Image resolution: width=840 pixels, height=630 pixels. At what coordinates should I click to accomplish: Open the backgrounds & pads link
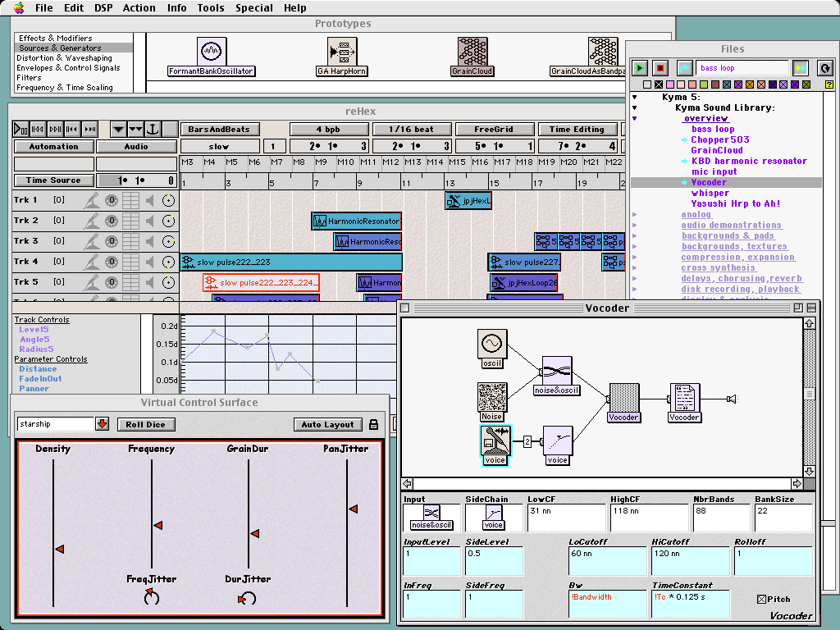(x=728, y=235)
